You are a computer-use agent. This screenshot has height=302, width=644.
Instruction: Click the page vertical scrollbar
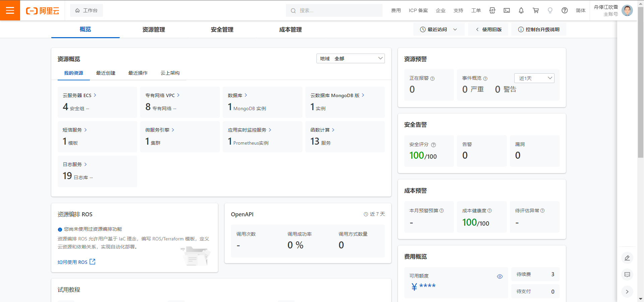641,82
